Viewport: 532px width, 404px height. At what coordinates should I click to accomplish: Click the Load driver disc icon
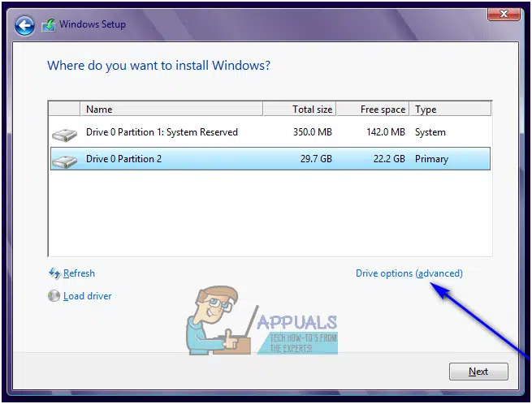(x=54, y=296)
